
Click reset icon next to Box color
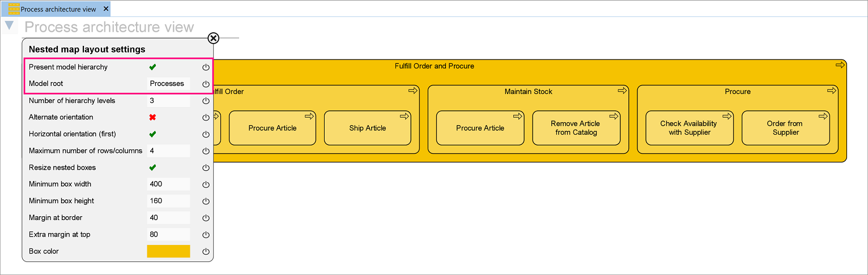[x=206, y=251]
